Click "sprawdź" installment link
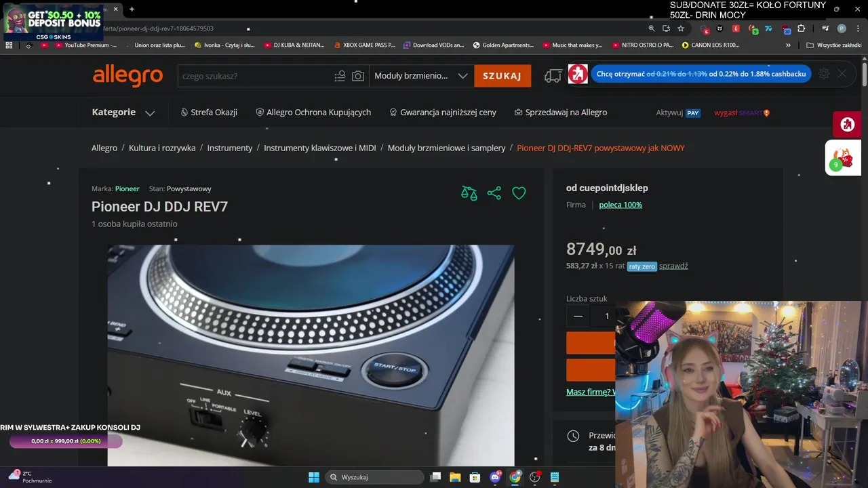Image resolution: width=868 pixels, height=488 pixels. click(x=673, y=266)
